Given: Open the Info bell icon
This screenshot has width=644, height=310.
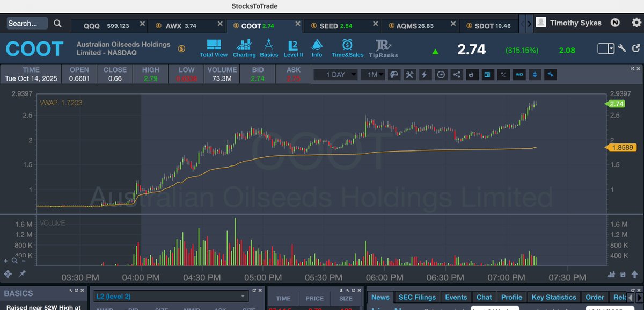Looking at the screenshot, I should click(x=317, y=48).
